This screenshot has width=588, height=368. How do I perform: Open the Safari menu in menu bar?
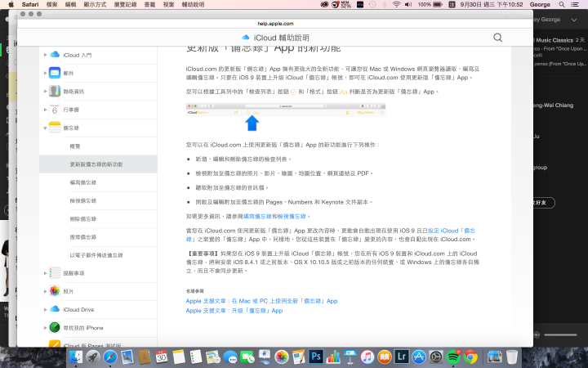click(30, 5)
